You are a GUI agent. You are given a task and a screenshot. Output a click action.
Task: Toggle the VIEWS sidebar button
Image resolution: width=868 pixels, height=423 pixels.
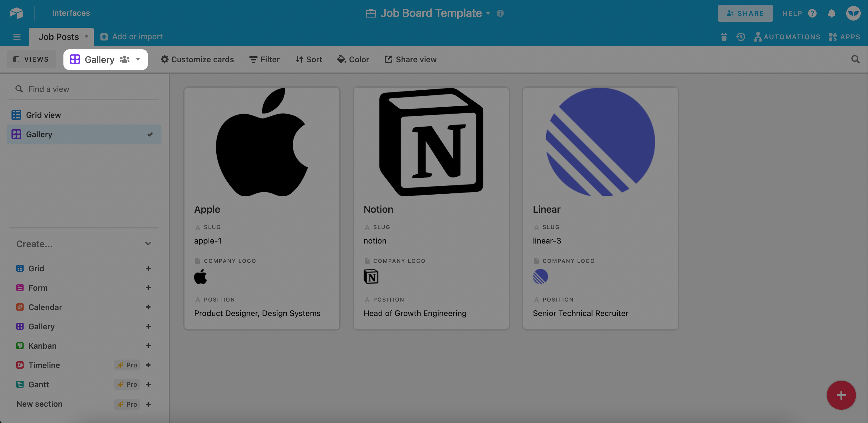pos(31,59)
